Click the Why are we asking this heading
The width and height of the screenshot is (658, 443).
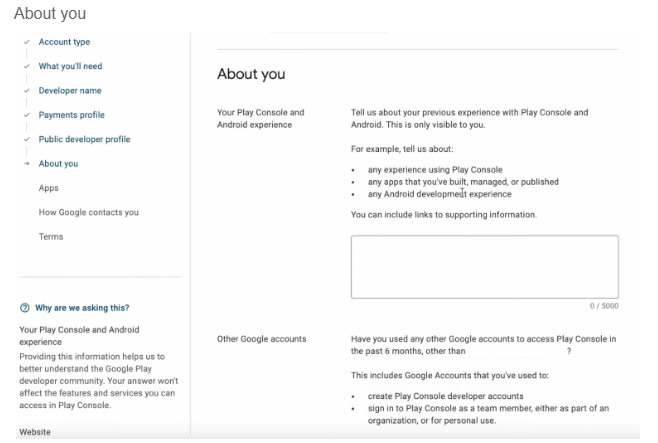tap(82, 308)
